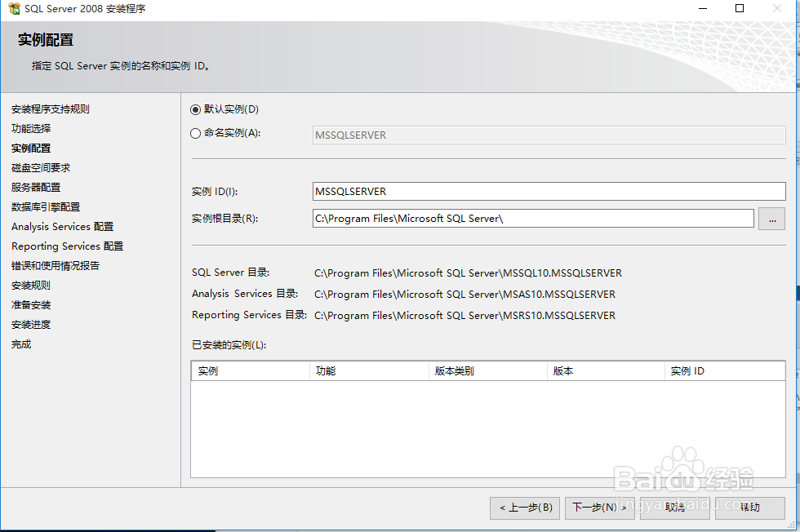Open the 实例根目录 browse dialog
800x532 pixels.
click(771, 218)
